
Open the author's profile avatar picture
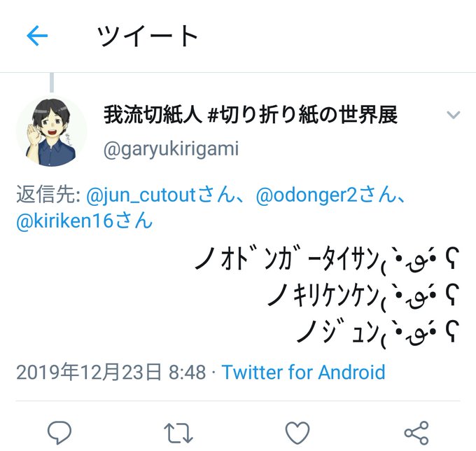(51, 132)
